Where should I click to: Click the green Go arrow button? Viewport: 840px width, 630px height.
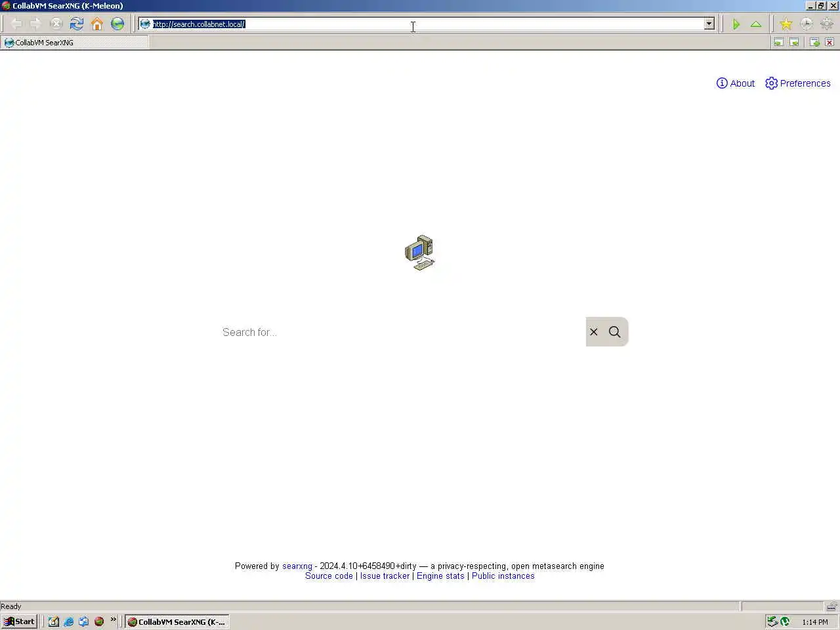click(736, 24)
